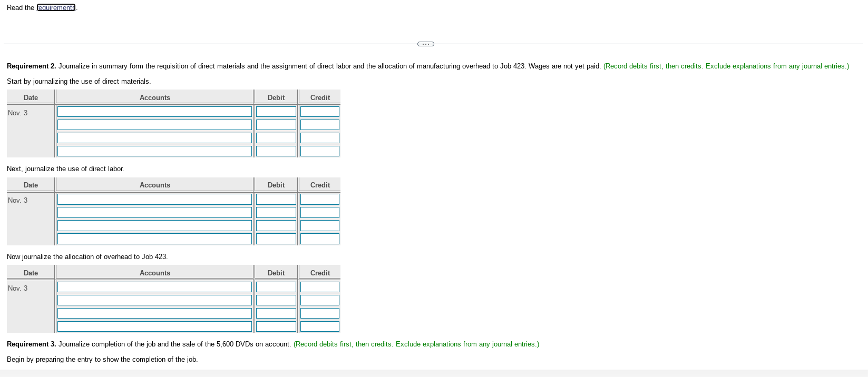Image resolution: width=868 pixels, height=377 pixels.
Task: Click second account field in overhead allocation entry
Action: point(154,300)
